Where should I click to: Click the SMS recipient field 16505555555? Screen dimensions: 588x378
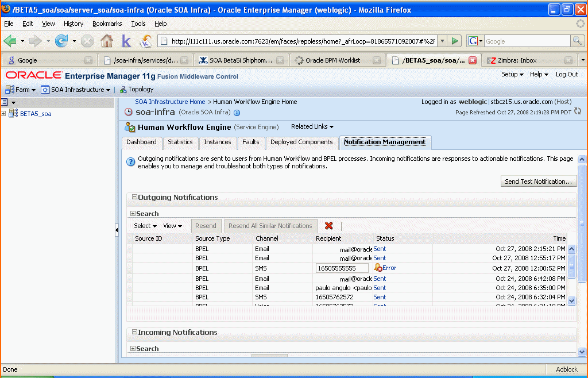342,268
